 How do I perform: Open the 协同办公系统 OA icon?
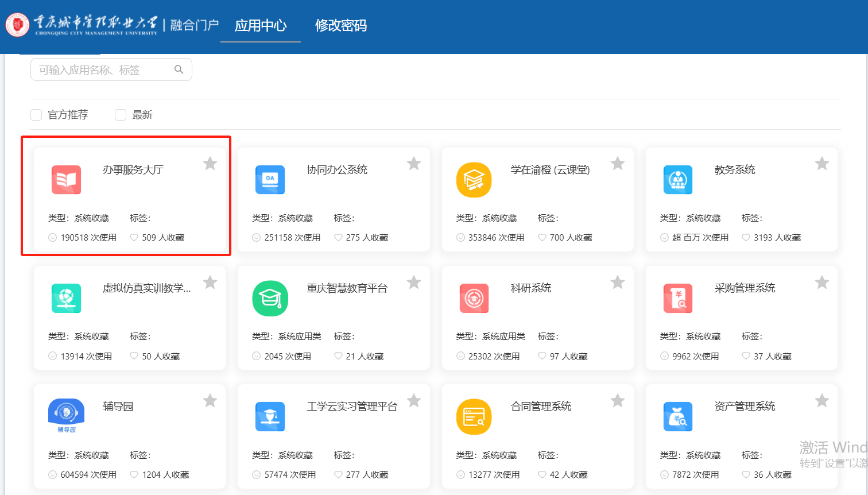270,180
